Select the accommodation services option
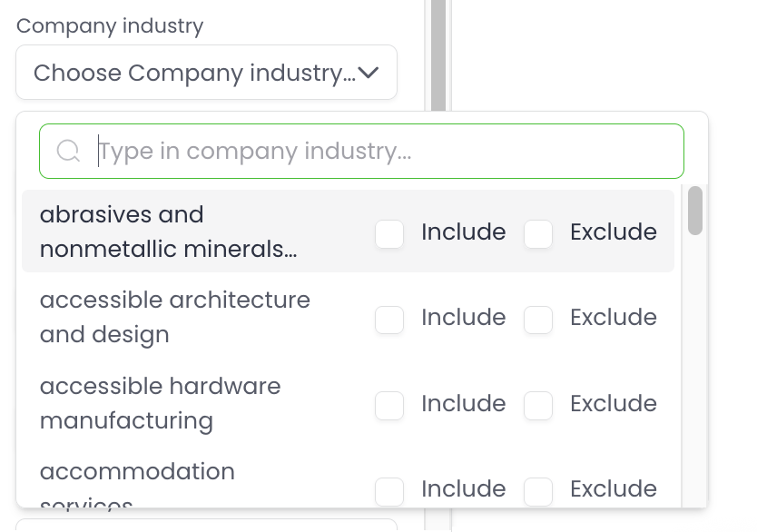Viewport: 757px width, 532px height. click(x=137, y=474)
